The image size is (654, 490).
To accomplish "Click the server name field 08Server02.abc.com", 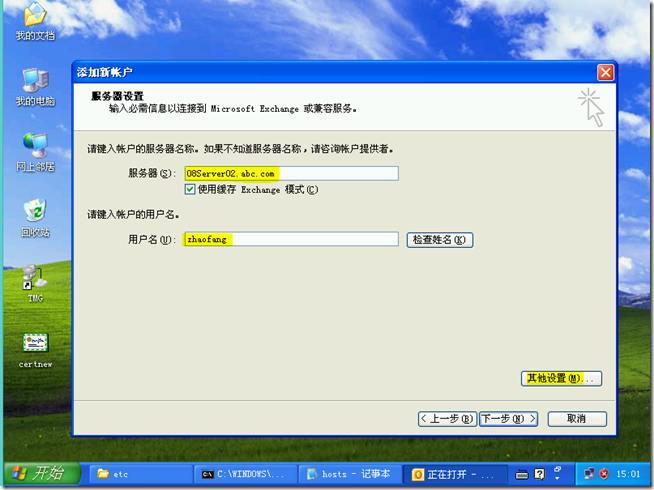I will click(292, 173).
